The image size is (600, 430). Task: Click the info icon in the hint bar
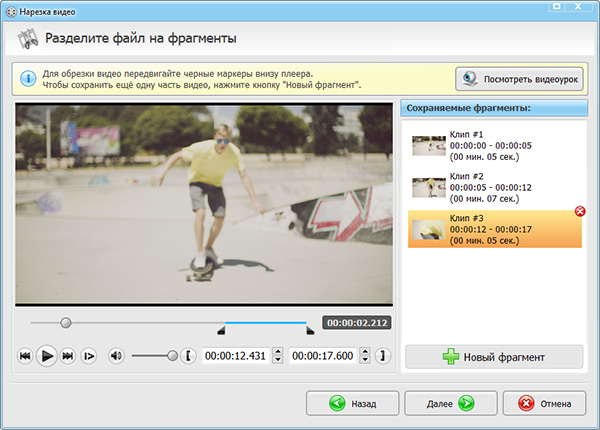28,79
